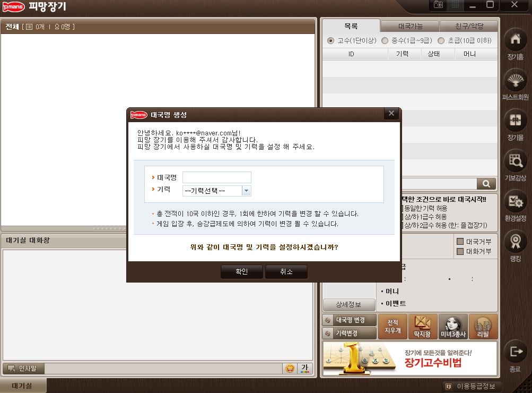Click the 리필 money refill icon
Screen dimensions: 532x393
483,327
